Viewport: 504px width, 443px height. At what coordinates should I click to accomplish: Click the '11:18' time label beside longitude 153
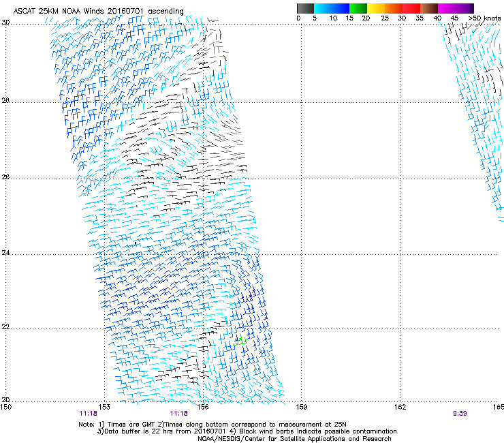pos(89,414)
